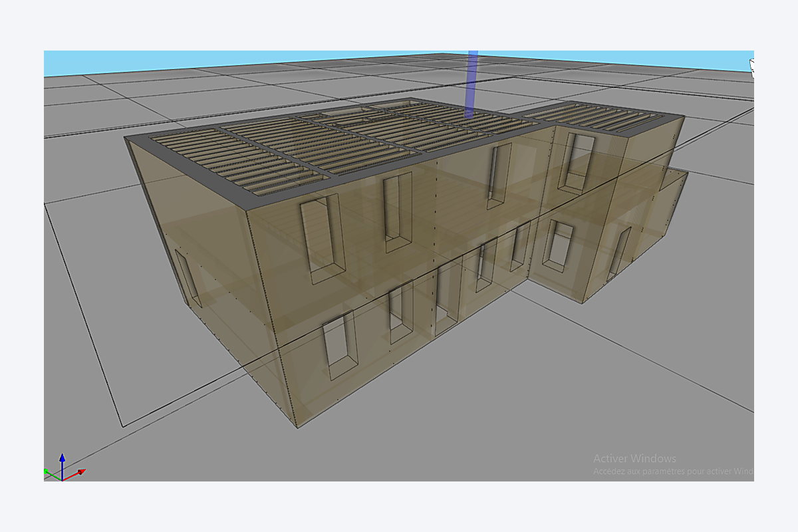
Task: Click the red X-axis arrow of the orientation gizmo
Action: [x=74, y=474]
